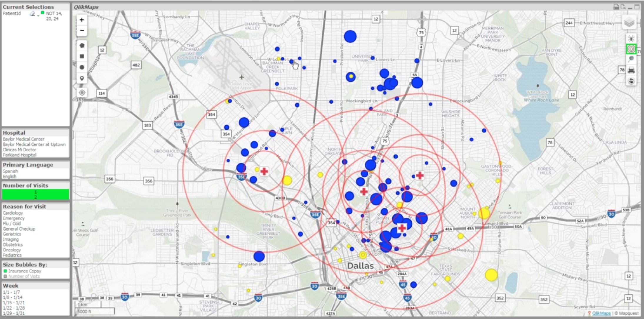
Task: Enable Insurance Copay bubble sizing
Action: pyautogui.click(x=24, y=271)
